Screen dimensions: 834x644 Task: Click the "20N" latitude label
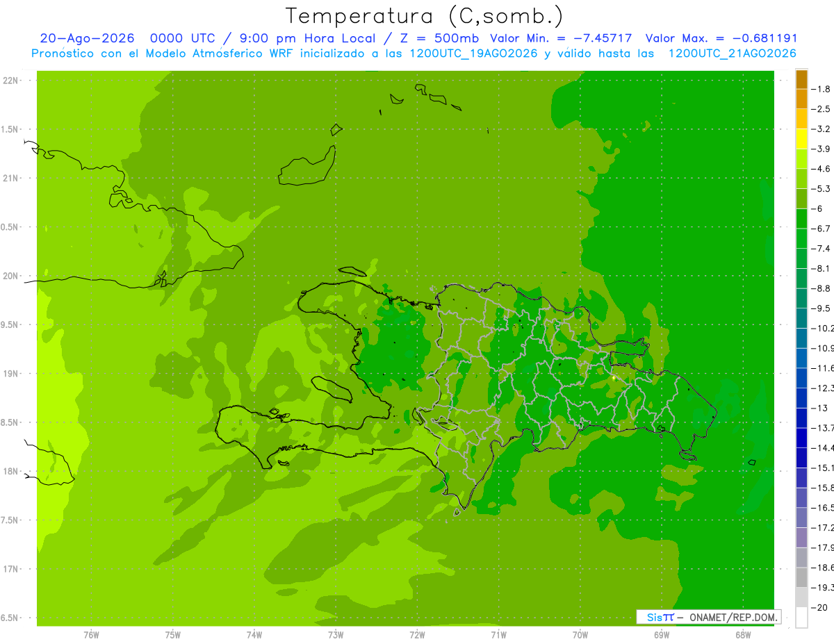[10, 276]
